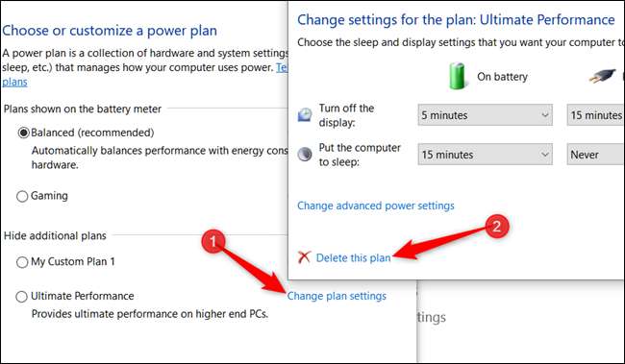The image size is (625, 364).
Task: Choose My Custom Plan 1 radio button
Action: pyautogui.click(x=22, y=262)
